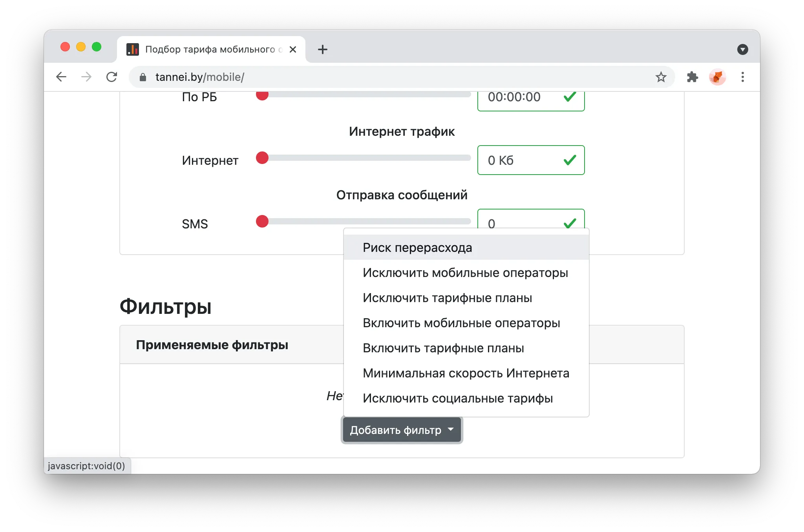The image size is (804, 532).
Task: Reload the tannei.by page
Action: (x=112, y=77)
